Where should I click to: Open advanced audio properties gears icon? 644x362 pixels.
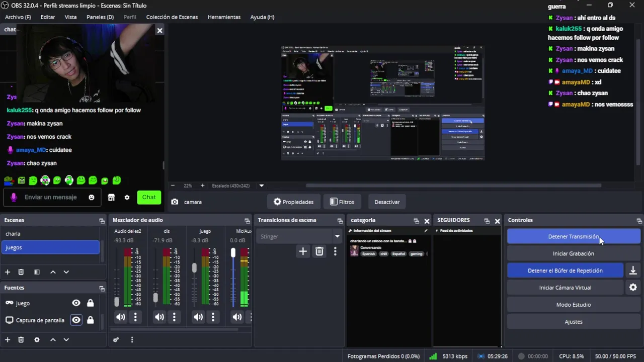116,340
